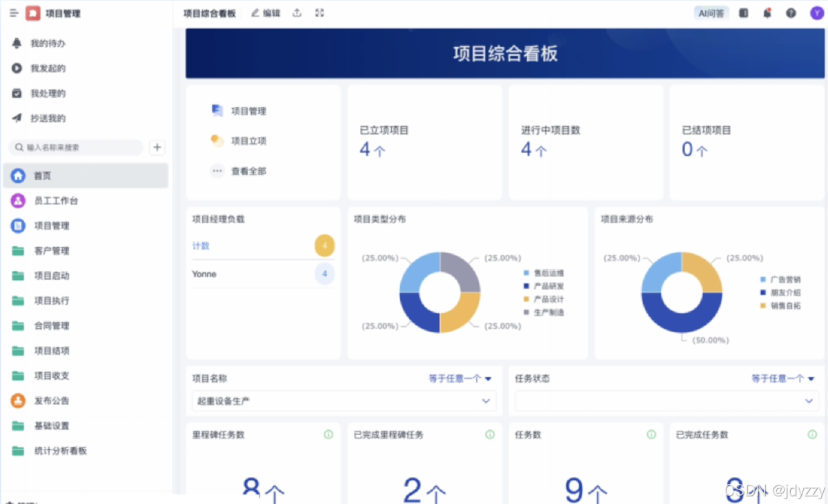The height and width of the screenshot is (504, 828).
Task: Click the 客户管理 folder icon
Action: [x=18, y=250]
